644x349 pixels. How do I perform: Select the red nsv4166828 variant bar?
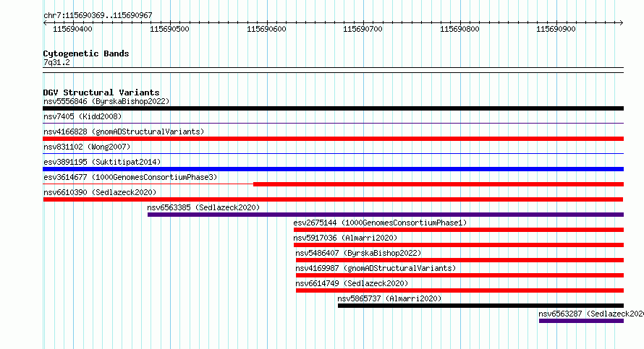(333, 139)
